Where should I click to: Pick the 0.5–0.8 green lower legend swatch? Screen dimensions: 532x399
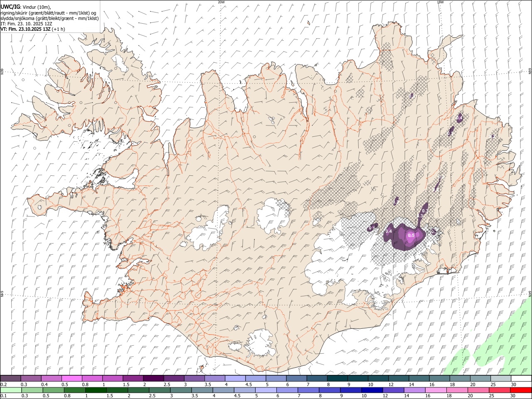54,390
